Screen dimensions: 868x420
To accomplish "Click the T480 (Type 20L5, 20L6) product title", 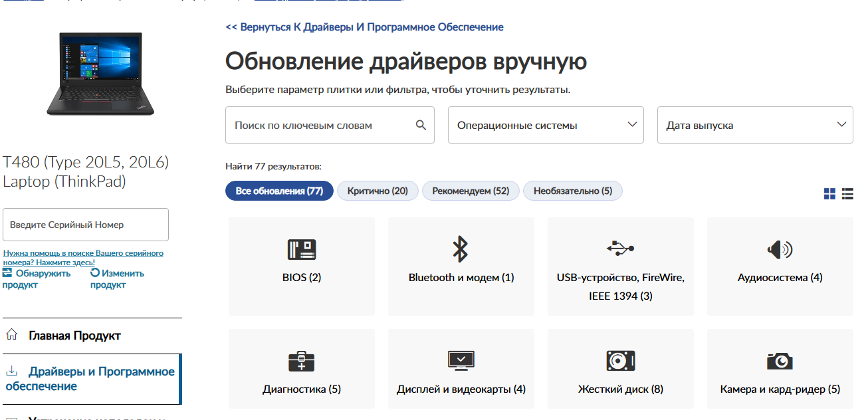I will (86, 171).
